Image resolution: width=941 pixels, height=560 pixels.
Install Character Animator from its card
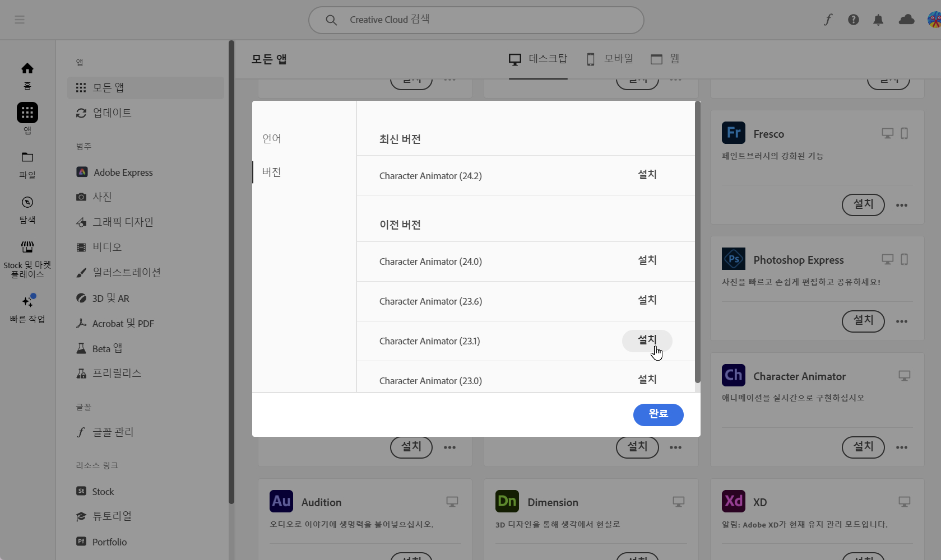[863, 447]
